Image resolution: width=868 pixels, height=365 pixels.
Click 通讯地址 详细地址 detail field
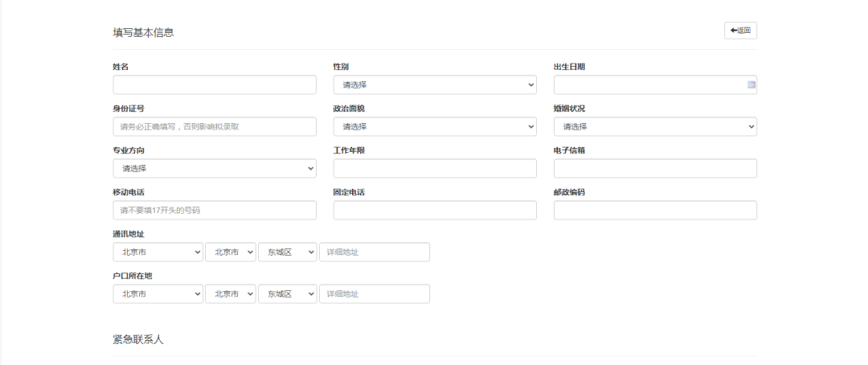pyautogui.click(x=375, y=252)
